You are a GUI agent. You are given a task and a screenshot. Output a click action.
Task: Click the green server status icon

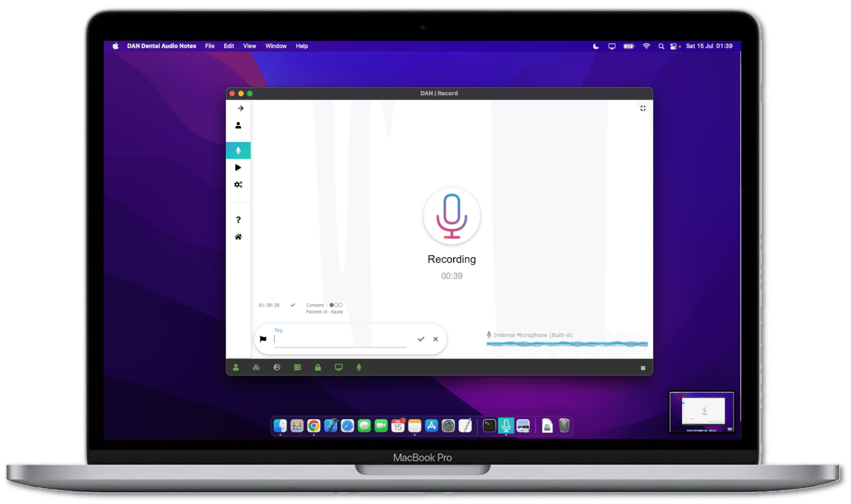[297, 367]
